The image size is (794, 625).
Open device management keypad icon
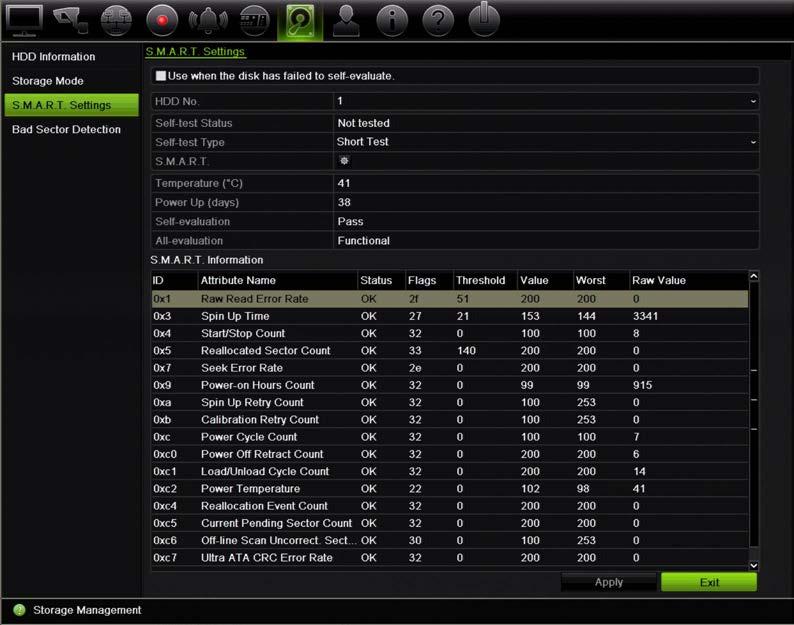click(254, 21)
